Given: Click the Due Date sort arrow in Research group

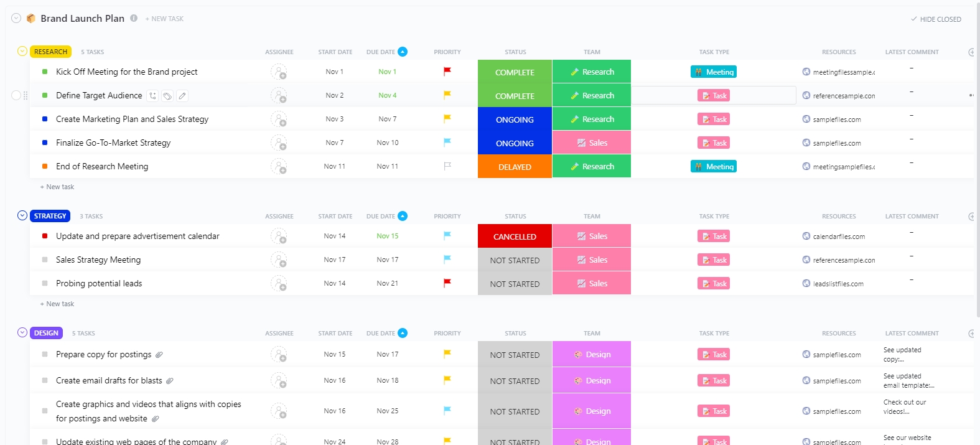Looking at the screenshot, I should [403, 52].
